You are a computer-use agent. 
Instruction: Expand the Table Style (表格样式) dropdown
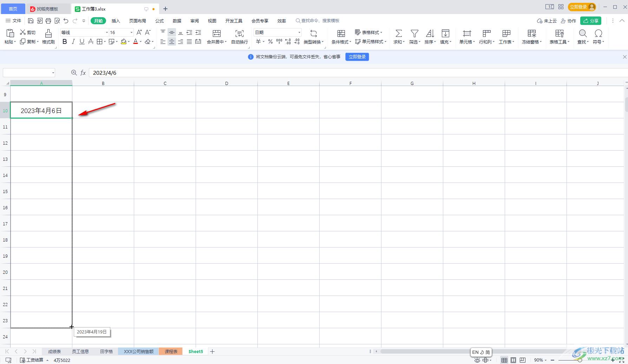point(381,32)
